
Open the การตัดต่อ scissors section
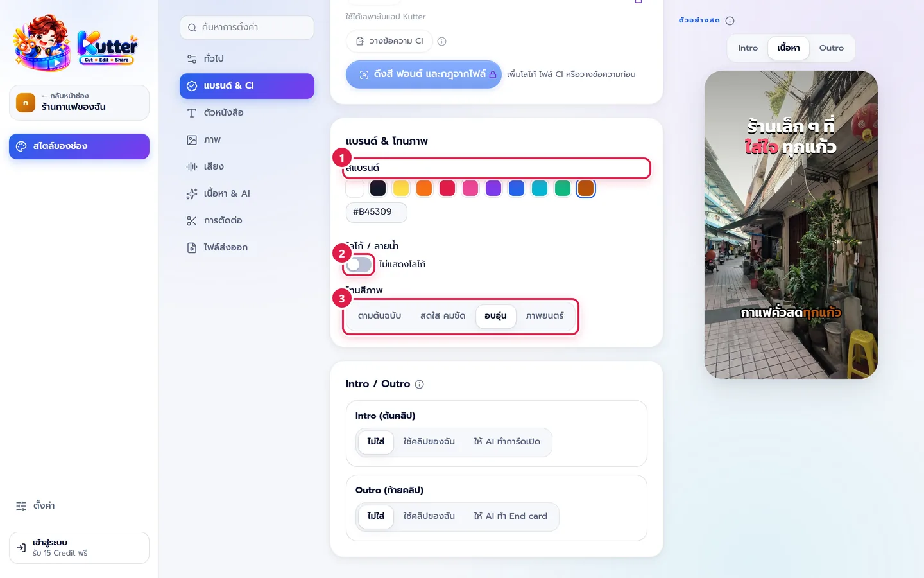point(247,220)
